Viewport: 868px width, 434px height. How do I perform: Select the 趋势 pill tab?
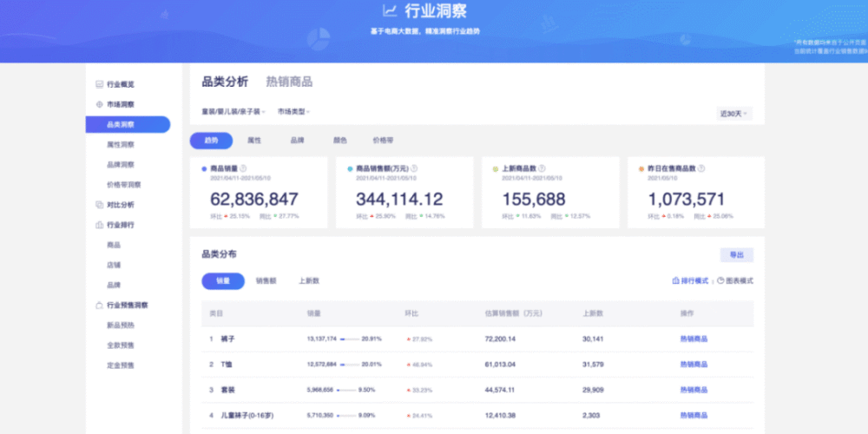pos(212,141)
